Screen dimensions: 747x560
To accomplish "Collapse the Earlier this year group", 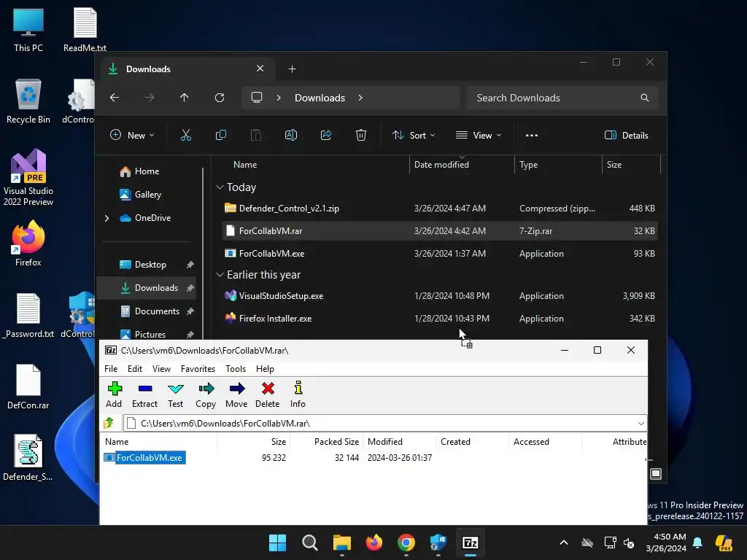I will coord(220,275).
